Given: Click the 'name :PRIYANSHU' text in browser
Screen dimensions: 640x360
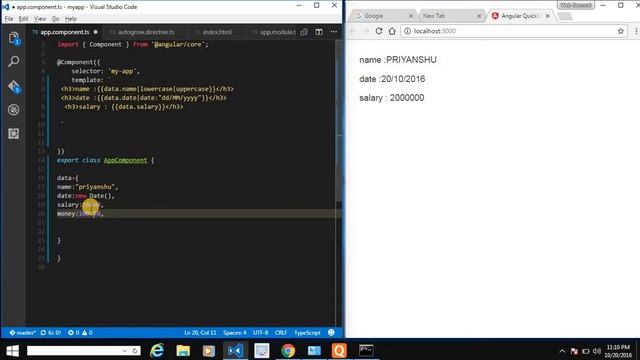Looking at the screenshot, I should click(x=398, y=60).
